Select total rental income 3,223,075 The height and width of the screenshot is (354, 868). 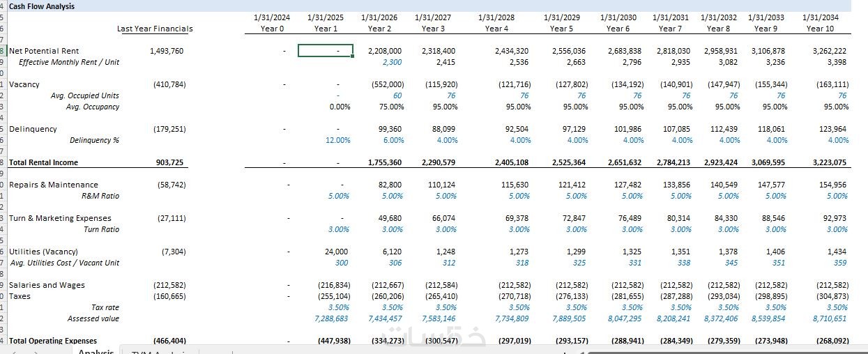pos(830,162)
